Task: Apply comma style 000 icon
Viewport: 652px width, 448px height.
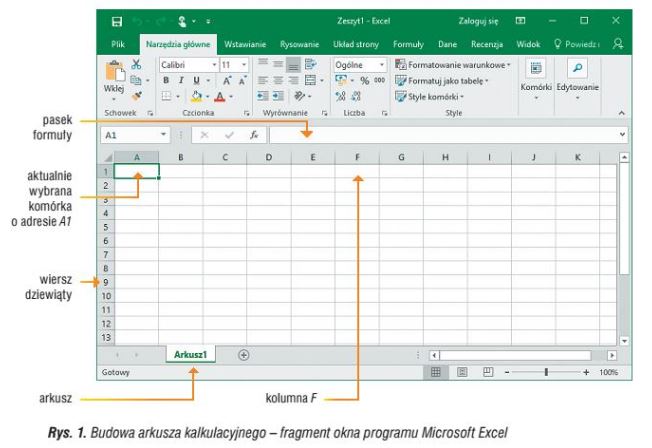Action: click(x=379, y=80)
